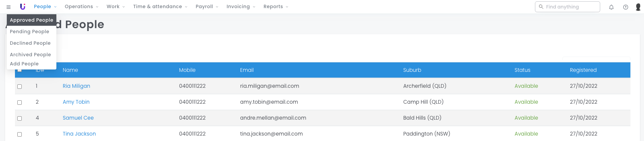Toggle the checkbox for Tina Jackson

pos(20,134)
